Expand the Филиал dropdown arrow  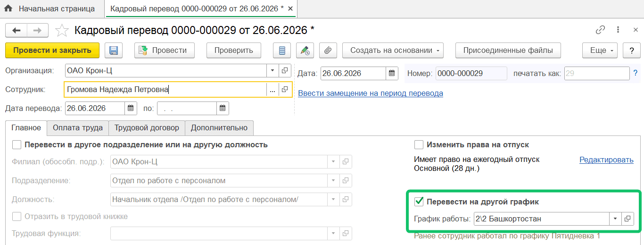point(333,162)
